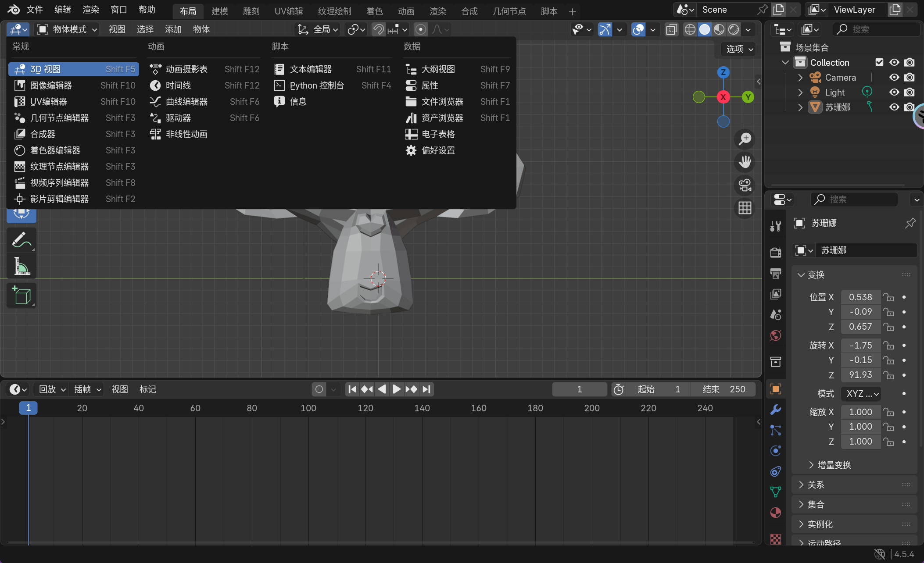Toggle camera view in viewport
The width and height of the screenshot is (924, 563).
pos(745,185)
